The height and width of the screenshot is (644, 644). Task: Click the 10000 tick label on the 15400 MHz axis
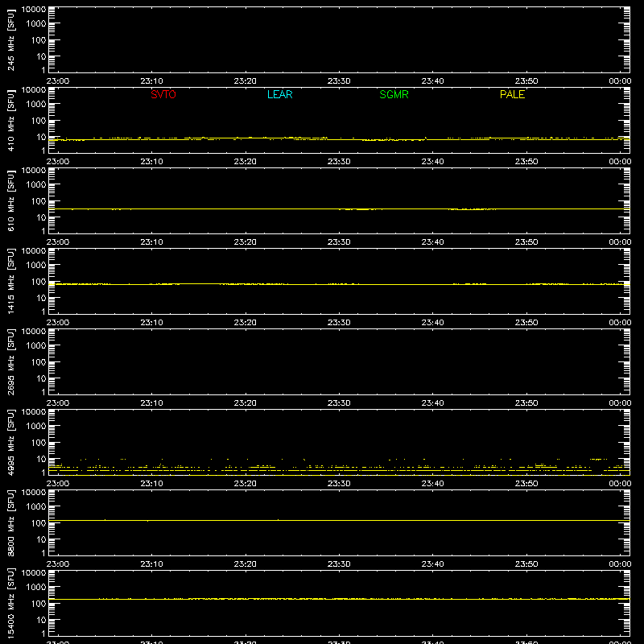(34, 573)
